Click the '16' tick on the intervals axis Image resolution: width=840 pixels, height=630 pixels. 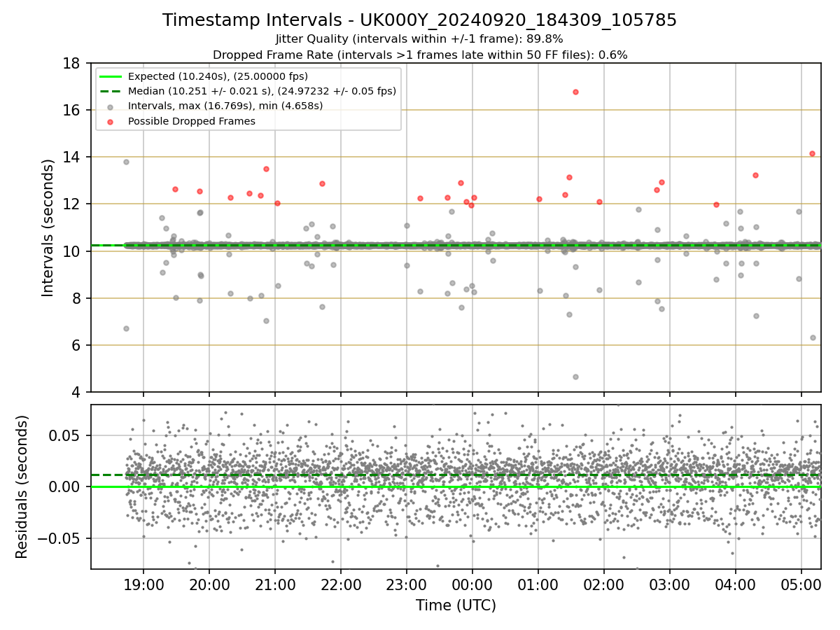click(x=71, y=110)
